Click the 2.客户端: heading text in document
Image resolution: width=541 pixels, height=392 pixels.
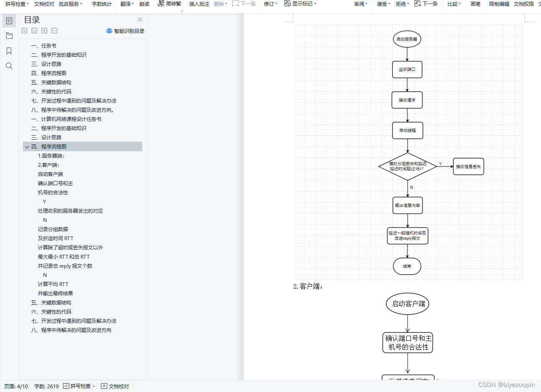(x=308, y=286)
